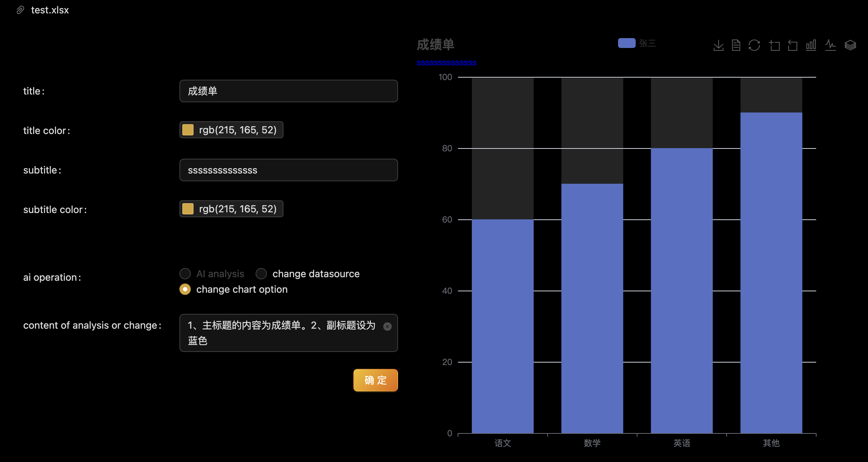Click the zoom reset back icon

point(792,45)
